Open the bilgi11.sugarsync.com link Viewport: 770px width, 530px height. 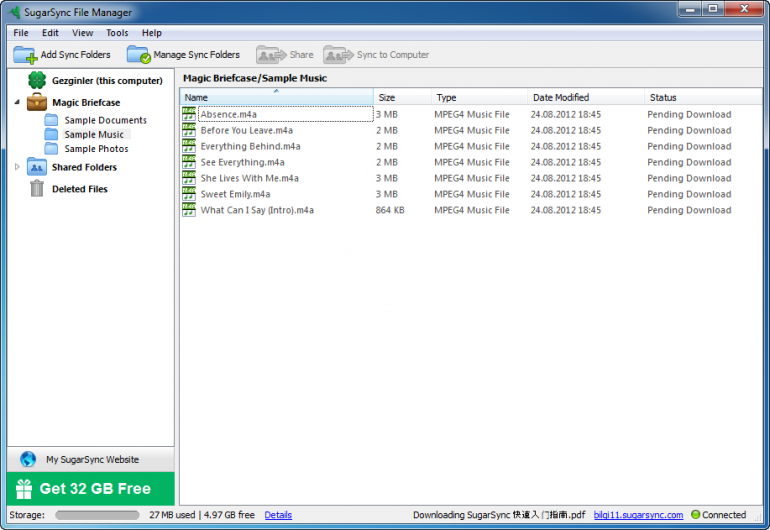click(638, 515)
